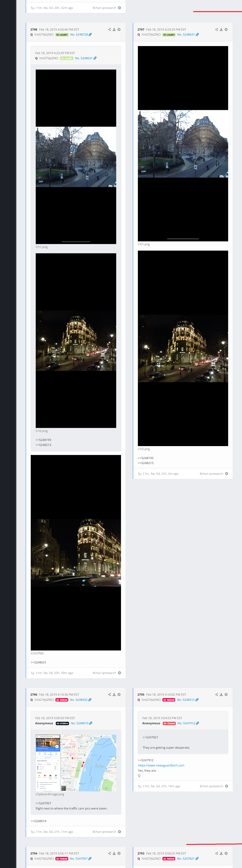242x868 pixels.
Task: Open the No. 5248631 link in post 2797's header
Action: click(188, 35)
